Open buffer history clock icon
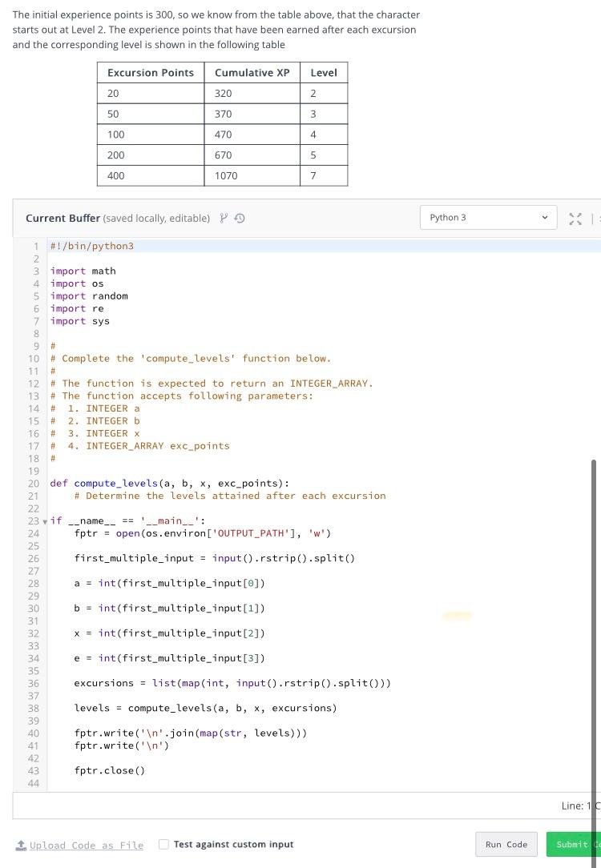 [240, 218]
